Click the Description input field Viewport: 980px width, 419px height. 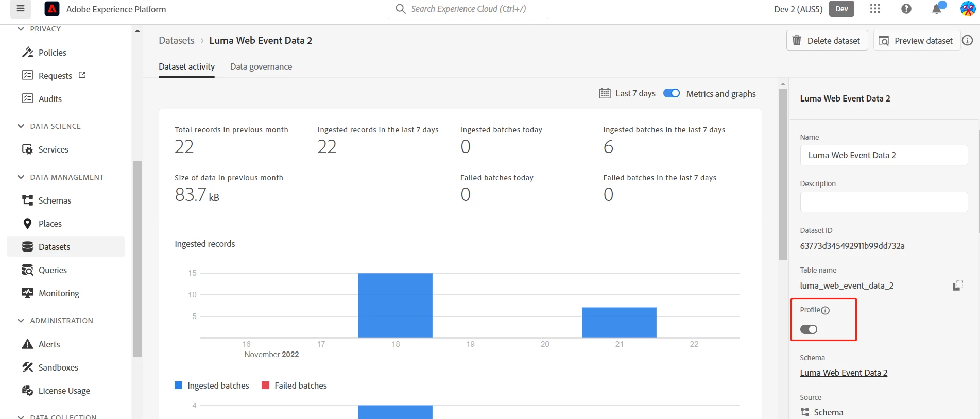[x=884, y=202]
